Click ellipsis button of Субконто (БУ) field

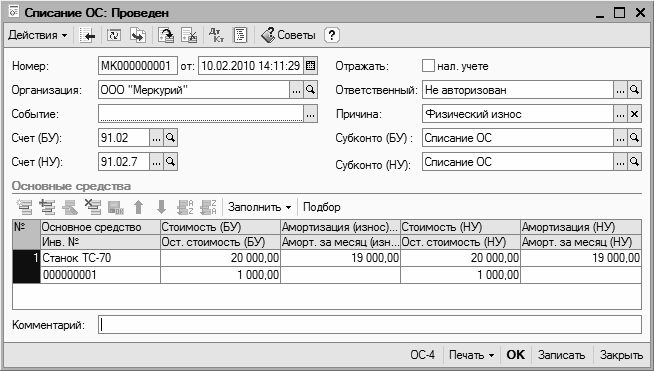pos(620,138)
